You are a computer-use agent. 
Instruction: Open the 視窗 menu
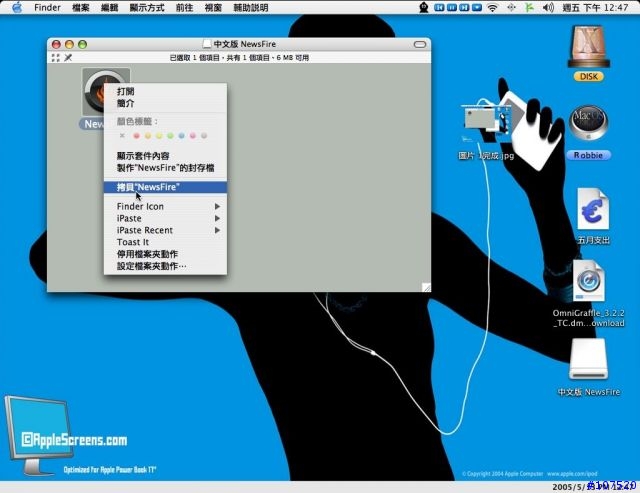click(213, 7)
